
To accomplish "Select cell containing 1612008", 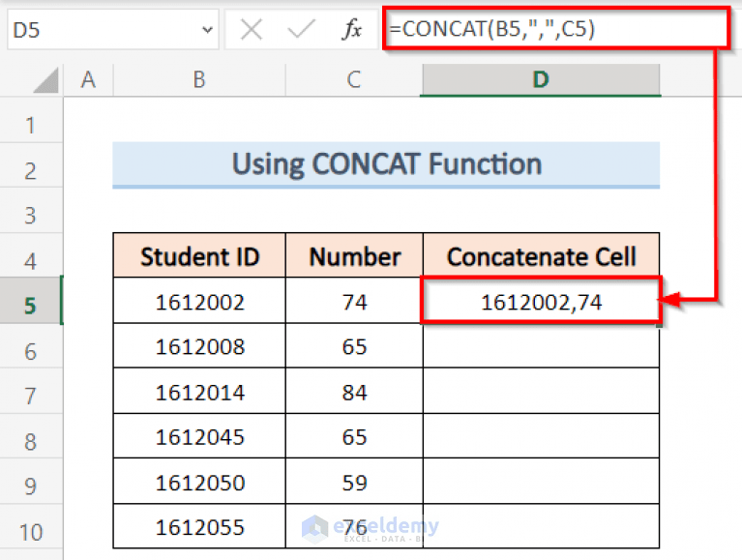I will (x=199, y=346).
